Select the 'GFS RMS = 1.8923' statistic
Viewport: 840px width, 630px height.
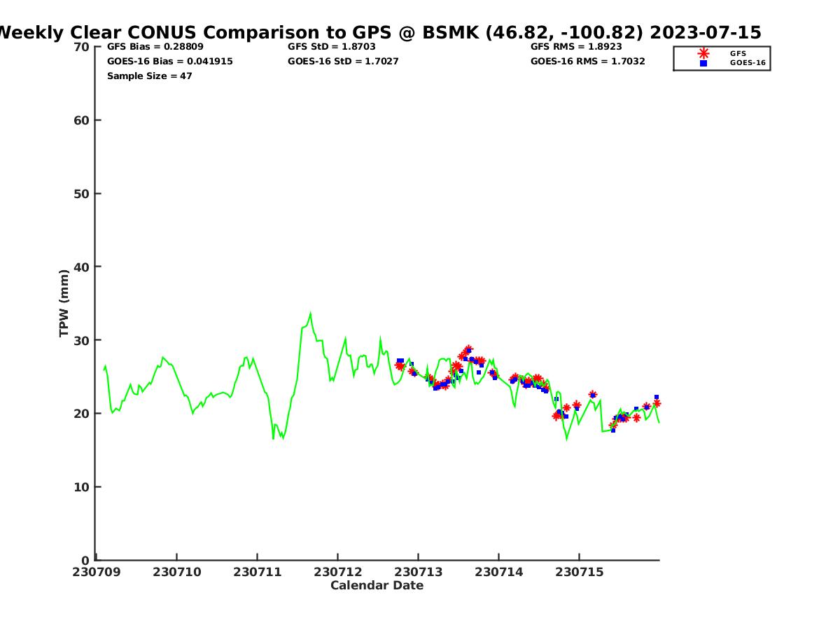pos(576,46)
